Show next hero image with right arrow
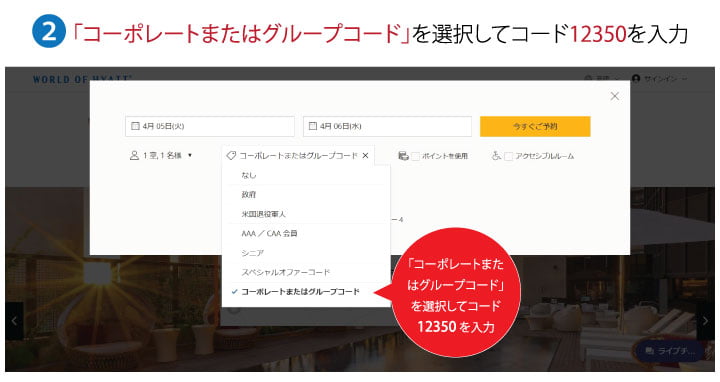Image resolution: width=720 pixels, height=382 pixels. pyautogui.click(x=705, y=320)
